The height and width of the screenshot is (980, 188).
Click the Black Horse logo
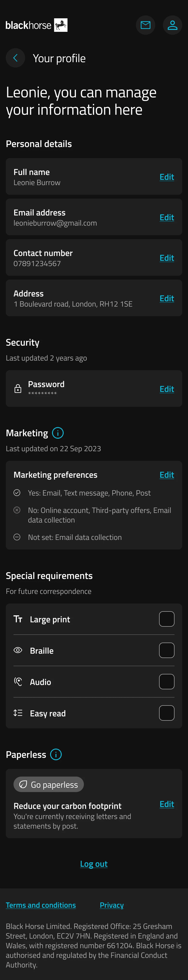(x=37, y=25)
